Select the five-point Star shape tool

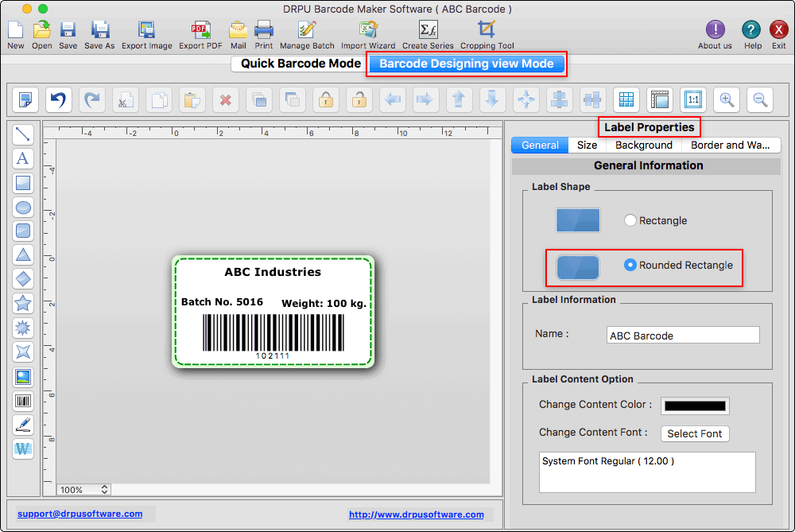tap(23, 303)
